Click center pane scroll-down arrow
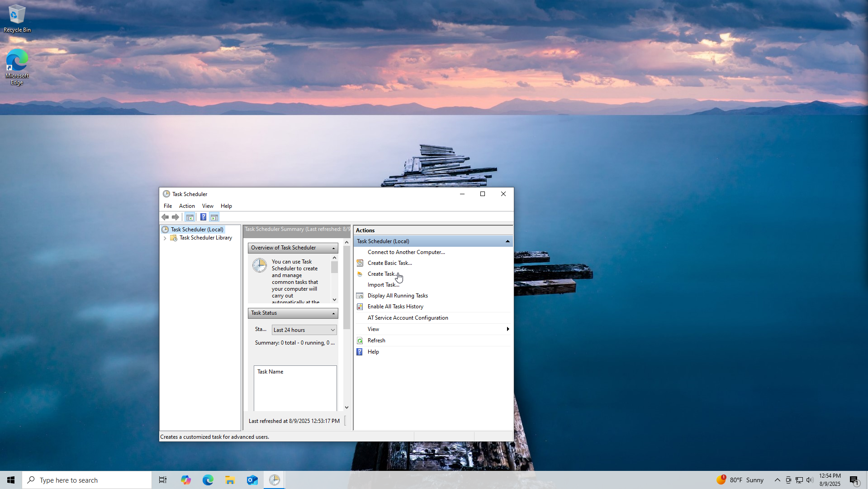This screenshot has height=489, width=868. click(346, 407)
